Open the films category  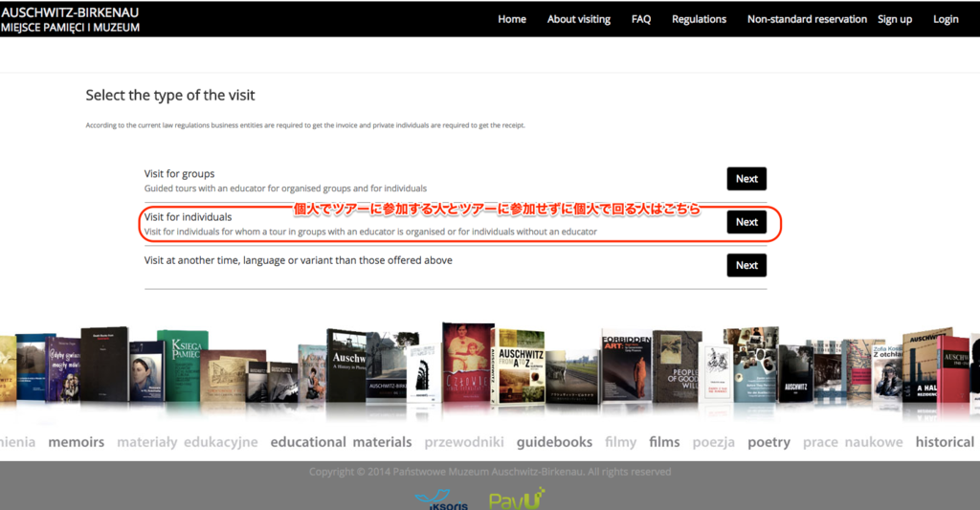[664, 442]
